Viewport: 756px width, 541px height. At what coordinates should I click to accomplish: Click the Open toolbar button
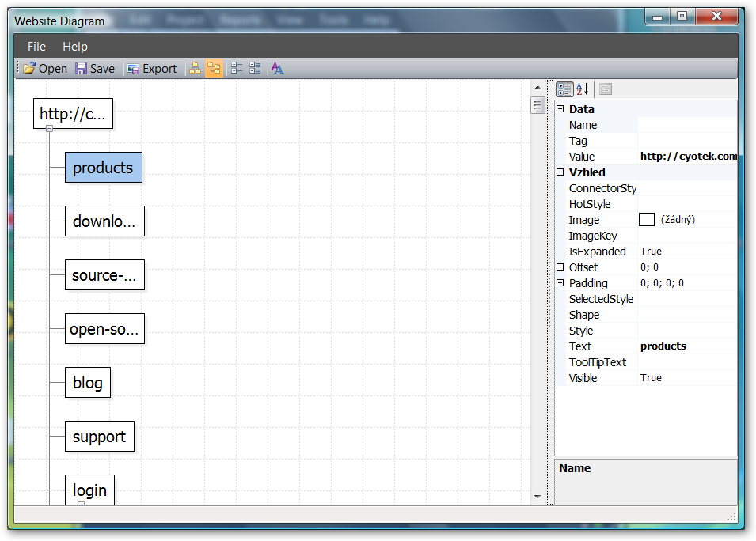click(x=45, y=69)
